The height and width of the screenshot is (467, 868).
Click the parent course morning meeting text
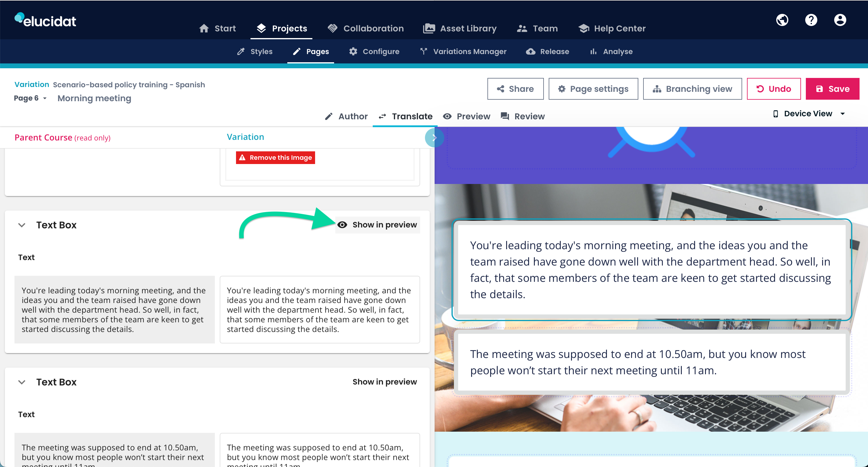(115, 310)
